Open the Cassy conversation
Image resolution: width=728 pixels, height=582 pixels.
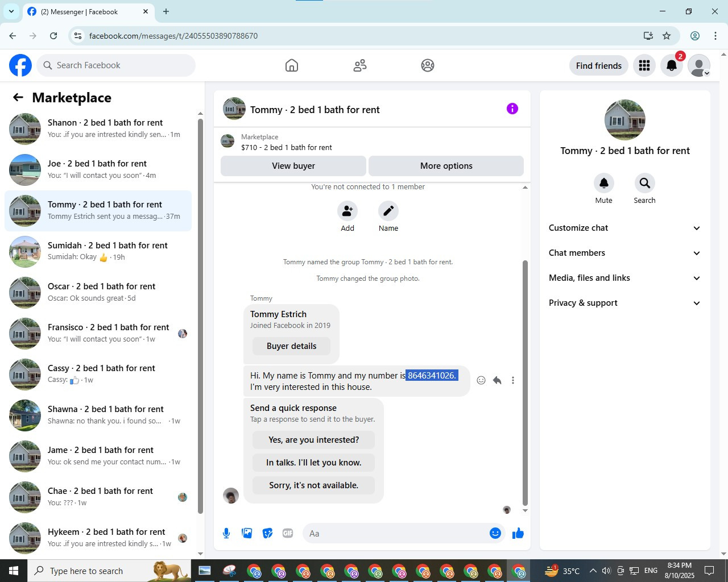coord(98,375)
